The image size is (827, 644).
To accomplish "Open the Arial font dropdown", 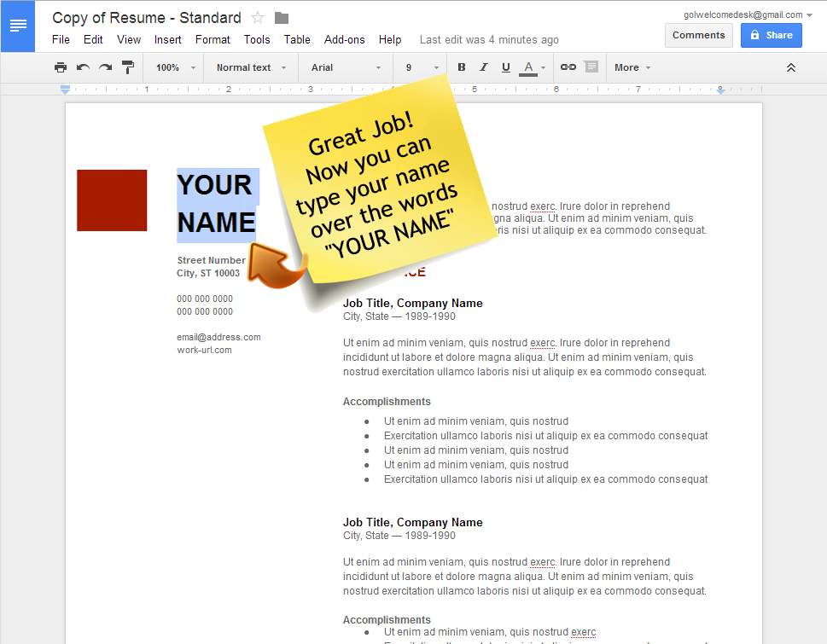I will (x=346, y=67).
